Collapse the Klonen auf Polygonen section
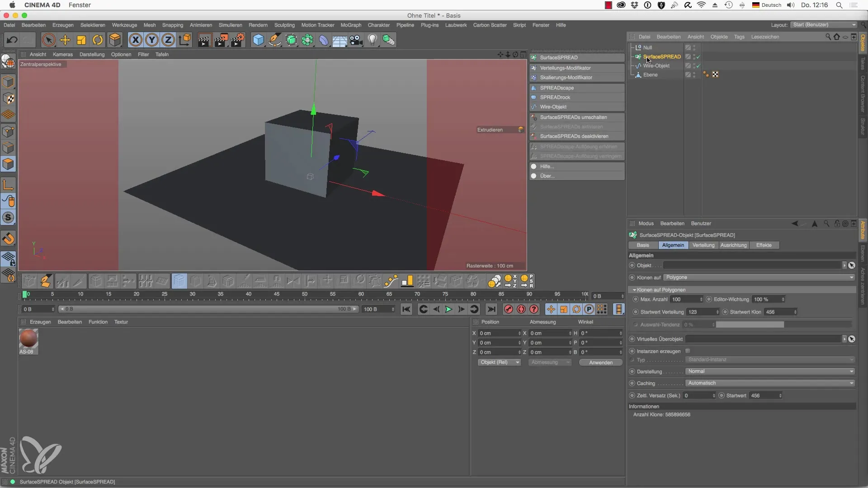This screenshot has height=488, width=868. 634,290
